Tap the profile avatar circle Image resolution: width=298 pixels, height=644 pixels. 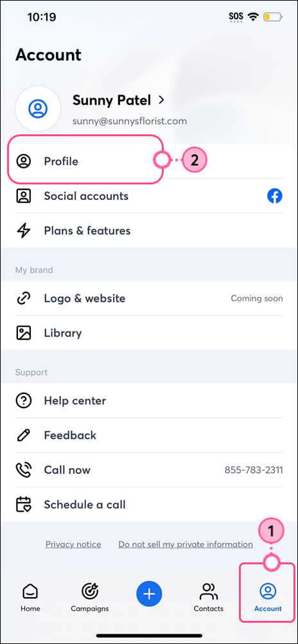click(38, 109)
